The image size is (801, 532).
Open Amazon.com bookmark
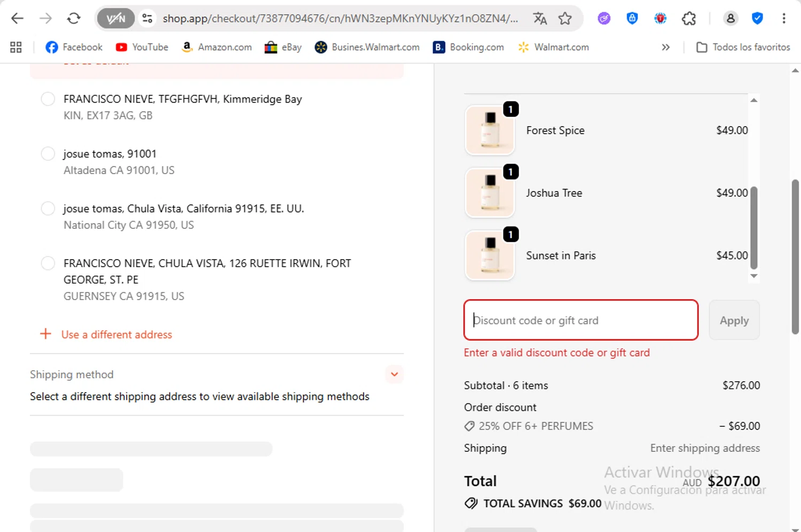pos(216,47)
